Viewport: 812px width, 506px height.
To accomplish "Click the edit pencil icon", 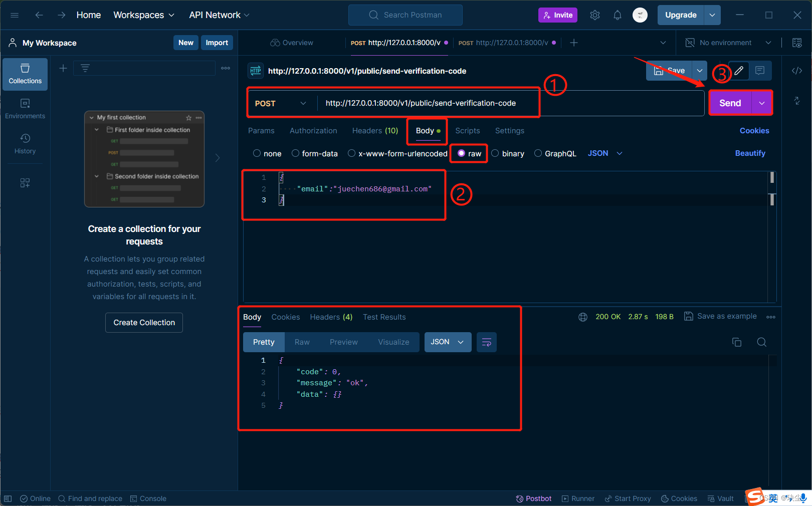I will [x=739, y=71].
